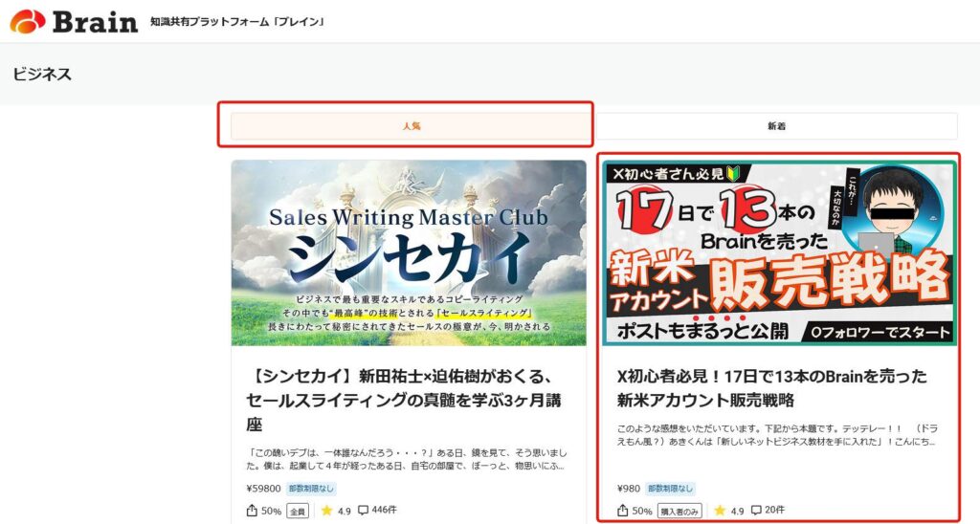980x524 pixels.
Task: Click the ビジネス category heading
Action: coord(42,75)
